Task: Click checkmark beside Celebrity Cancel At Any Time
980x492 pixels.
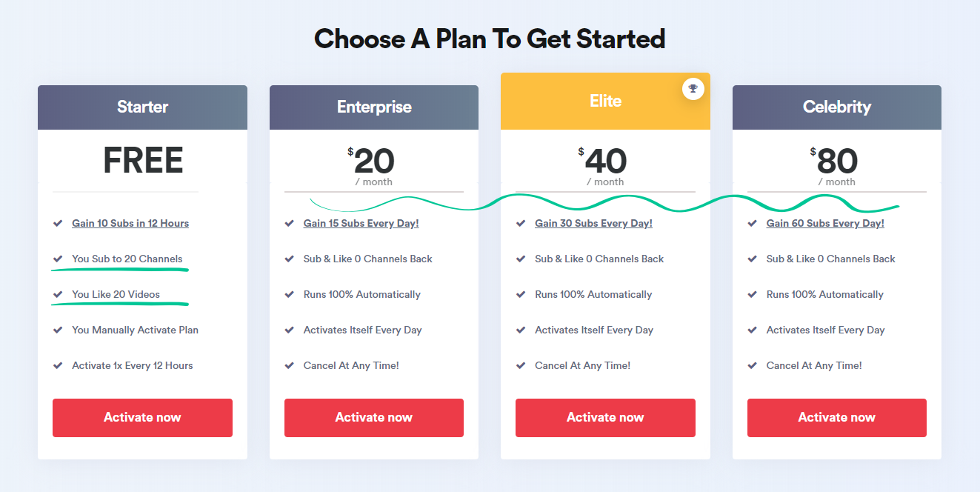Action: point(753,365)
